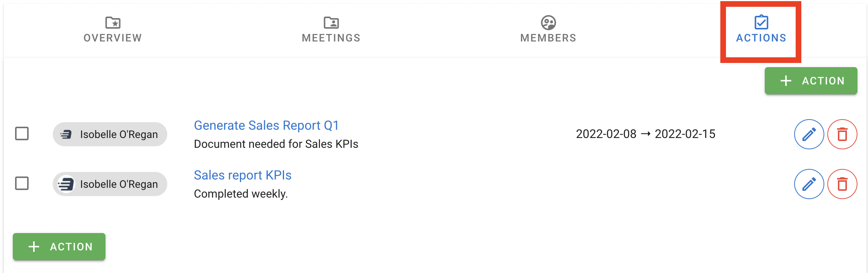
Task: Edit the Generate Sales Report Q1 action
Action: [809, 134]
